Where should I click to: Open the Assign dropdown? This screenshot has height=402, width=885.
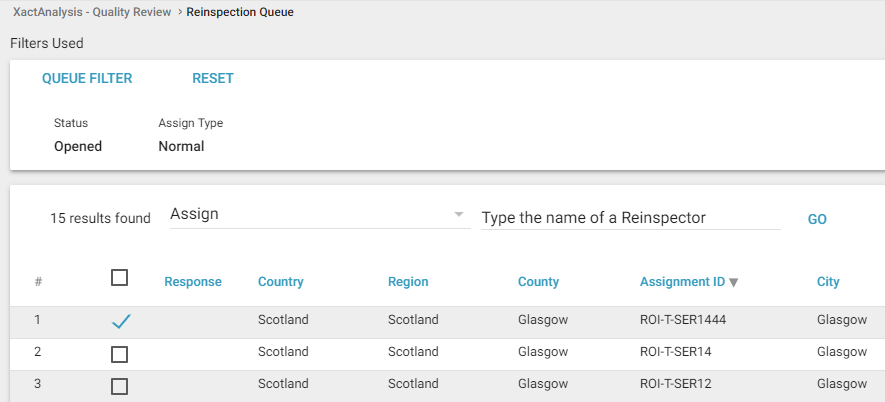[310, 214]
